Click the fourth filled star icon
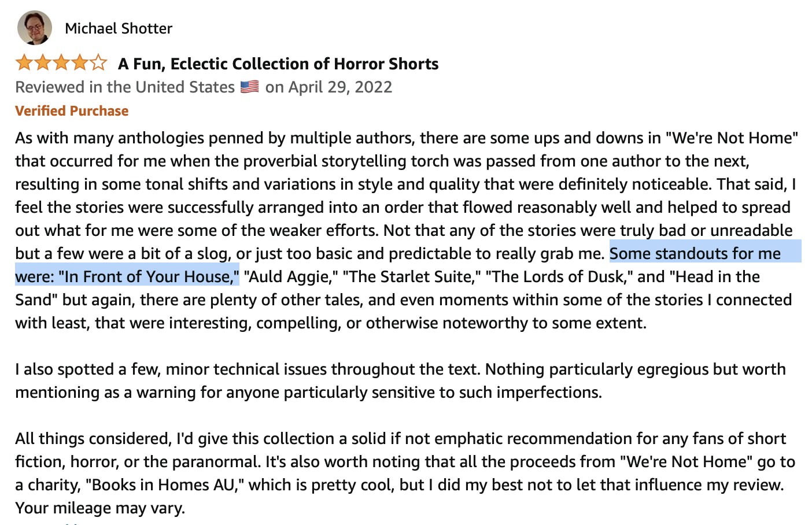This screenshot has height=525, width=812. [80, 62]
